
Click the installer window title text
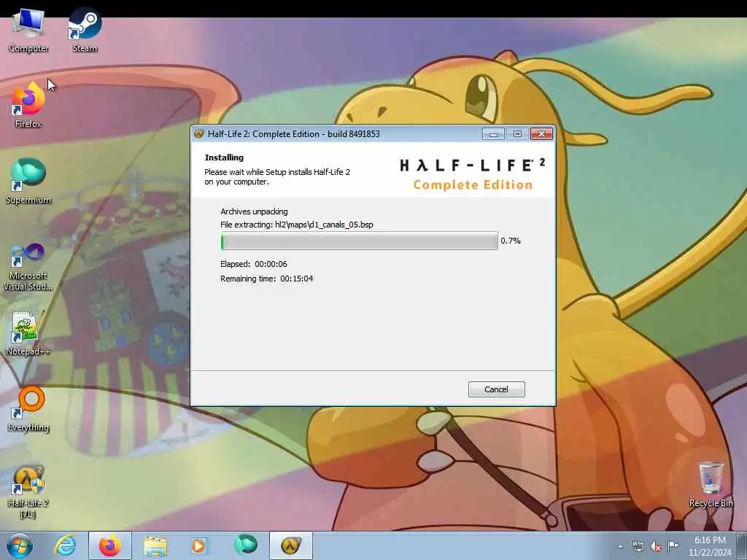pyautogui.click(x=293, y=134)
